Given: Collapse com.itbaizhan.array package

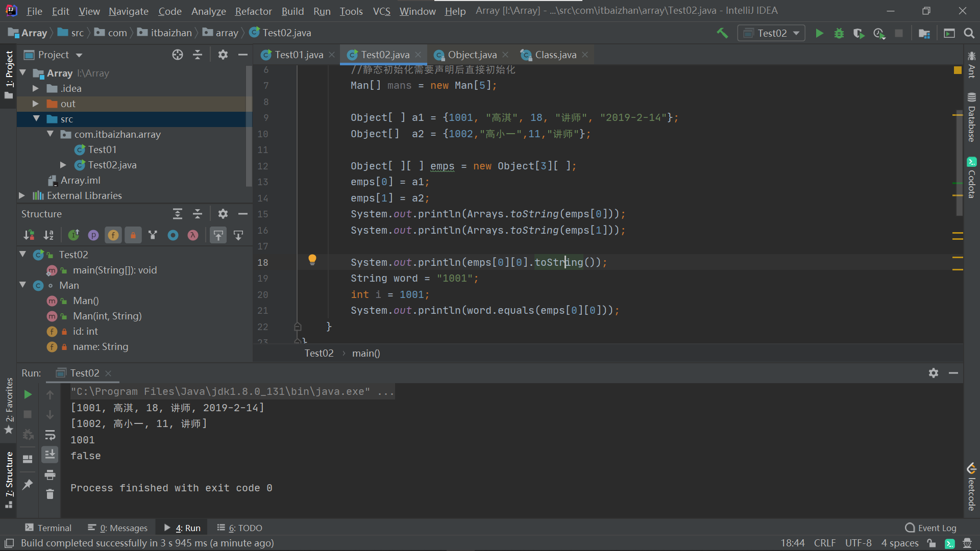Looking at the screenshot, I should pyautogui.click(x=50, y=134).
